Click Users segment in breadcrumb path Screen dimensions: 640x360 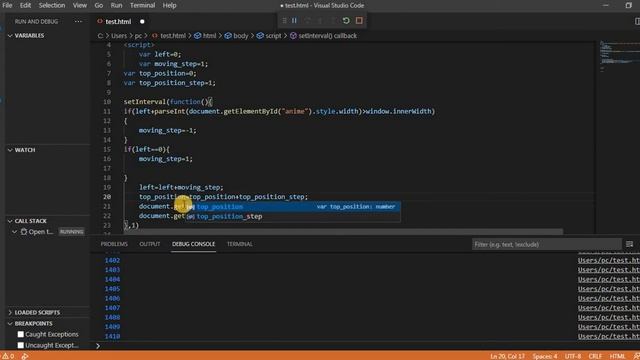pyautogui.click(x=119, y=36)
